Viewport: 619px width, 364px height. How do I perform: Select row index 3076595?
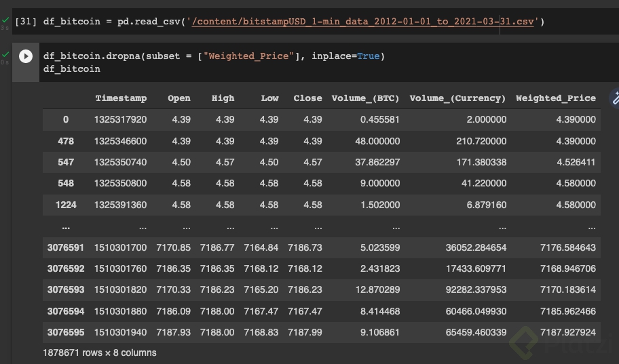click(x=66, y=333)
